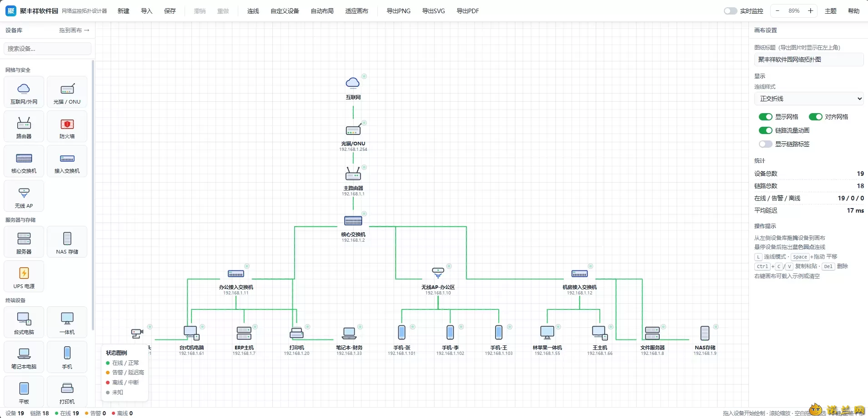The image size is (868, 418).
Task: Select 接入交换机 in the device library
Action: (x=67, y=161)
